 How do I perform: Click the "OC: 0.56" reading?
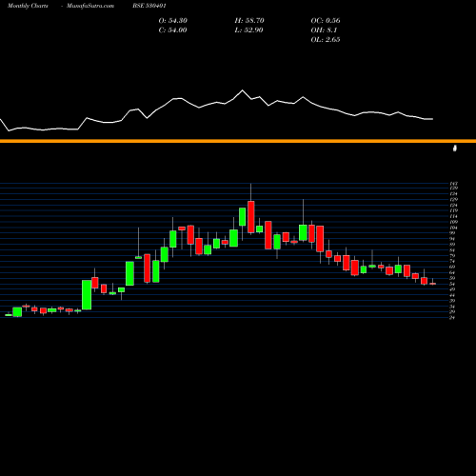pyautogui.click(x=326, y=21)
